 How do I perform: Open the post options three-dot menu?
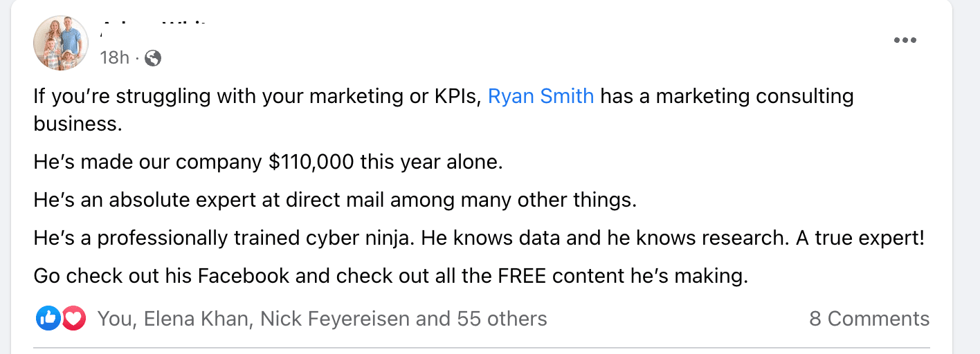pos(905,41)
